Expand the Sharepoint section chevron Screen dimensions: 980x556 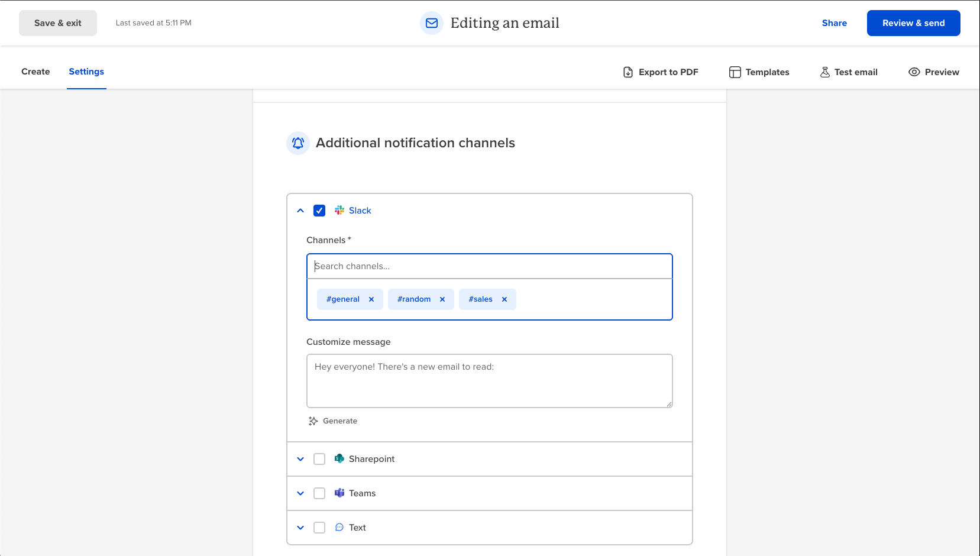[x=300, y=459]
